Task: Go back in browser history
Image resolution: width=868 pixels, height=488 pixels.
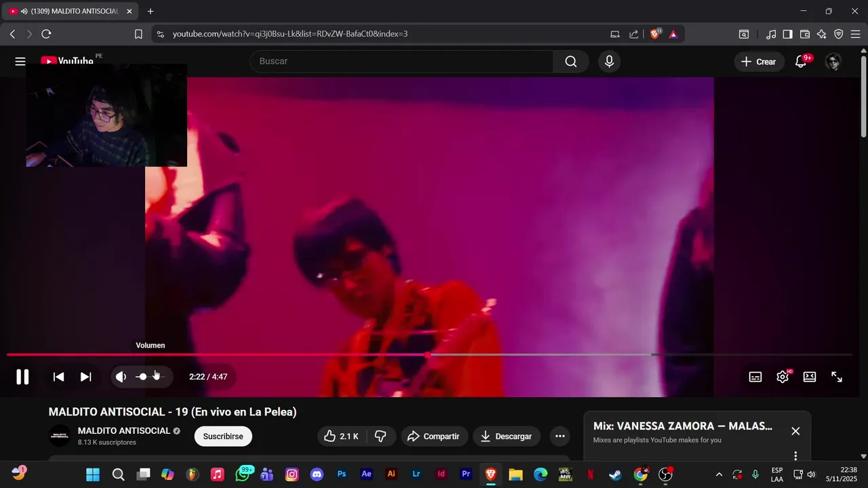Action: point(12,34)
